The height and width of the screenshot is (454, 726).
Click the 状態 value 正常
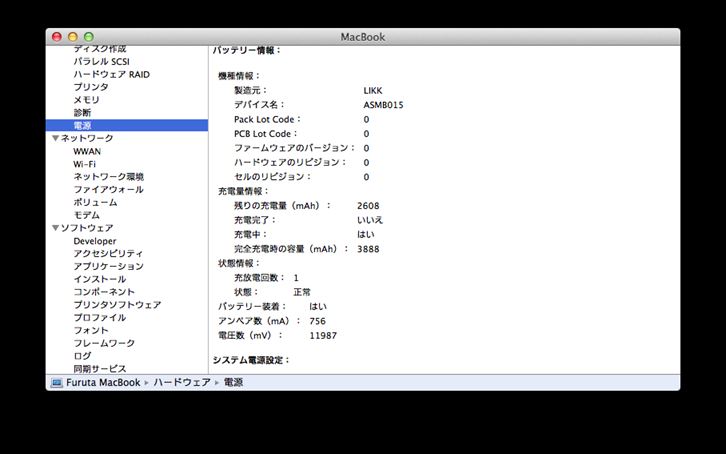pos(302,292)
